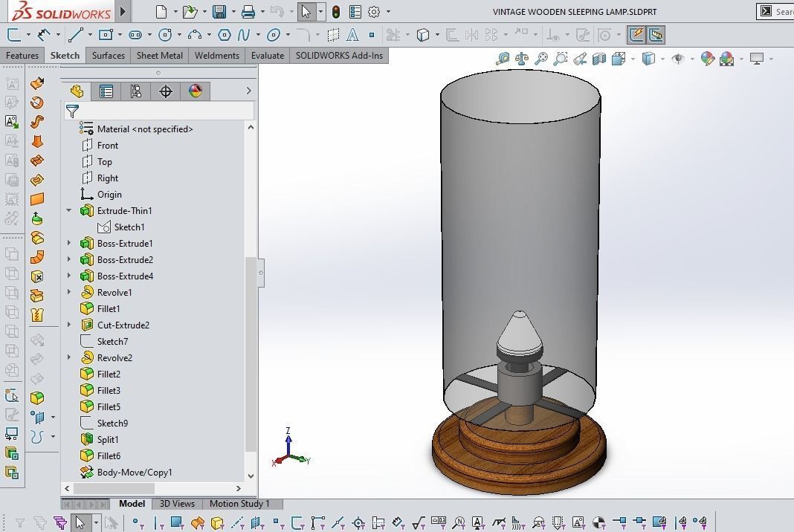Open the SOLIDWORKS Add-Ins tab
This screenshot has width=794, height=532.
(339, 56)
